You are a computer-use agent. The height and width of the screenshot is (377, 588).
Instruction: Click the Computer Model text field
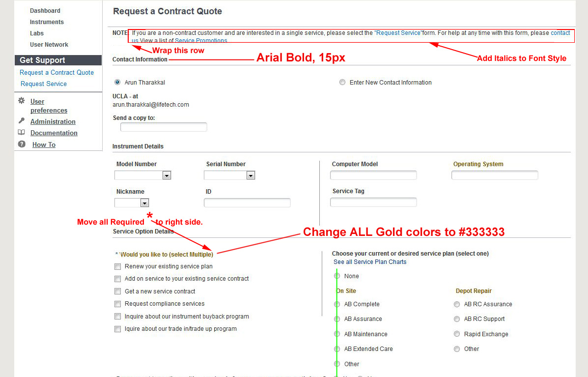373,175
